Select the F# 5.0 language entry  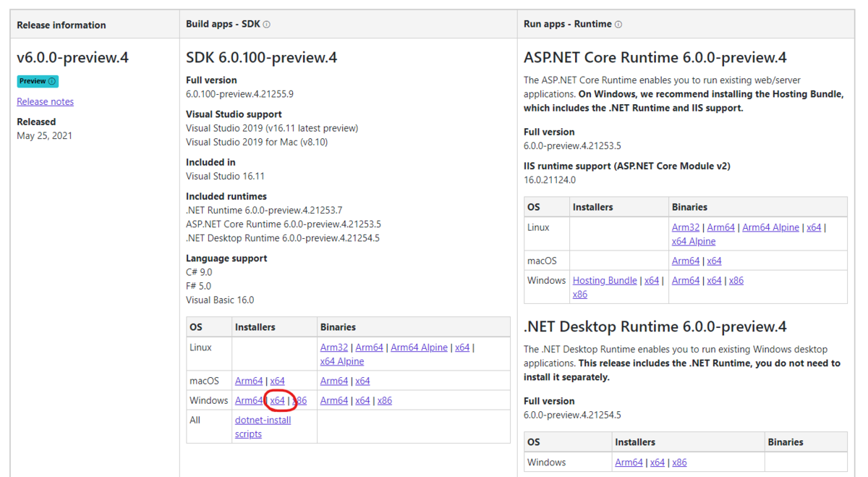[x=200, y=286]
